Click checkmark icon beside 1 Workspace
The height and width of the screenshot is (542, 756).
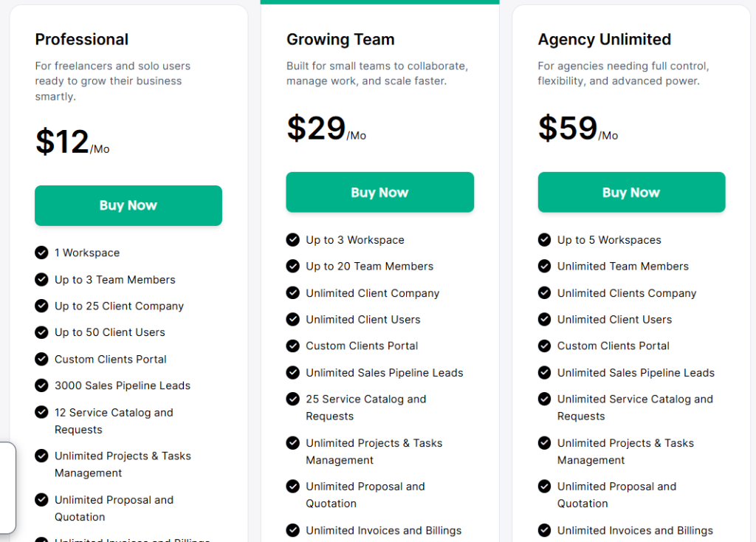pos(41,253)
